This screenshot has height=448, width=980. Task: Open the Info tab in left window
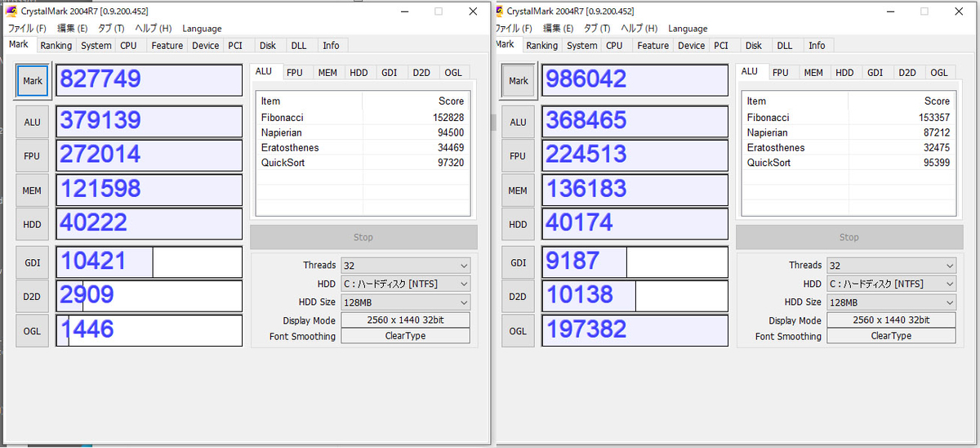(331, 46)
